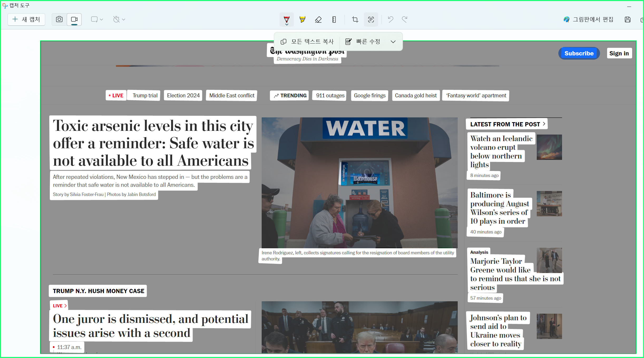Switch to screenshot camera mode

click(x=59, y=19)
